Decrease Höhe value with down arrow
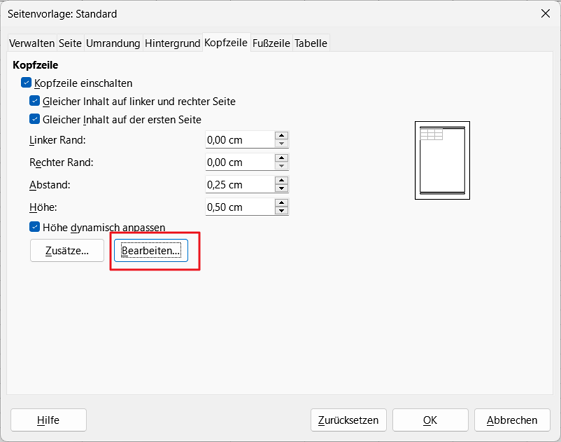561x442 pixels. click(282, 210)
